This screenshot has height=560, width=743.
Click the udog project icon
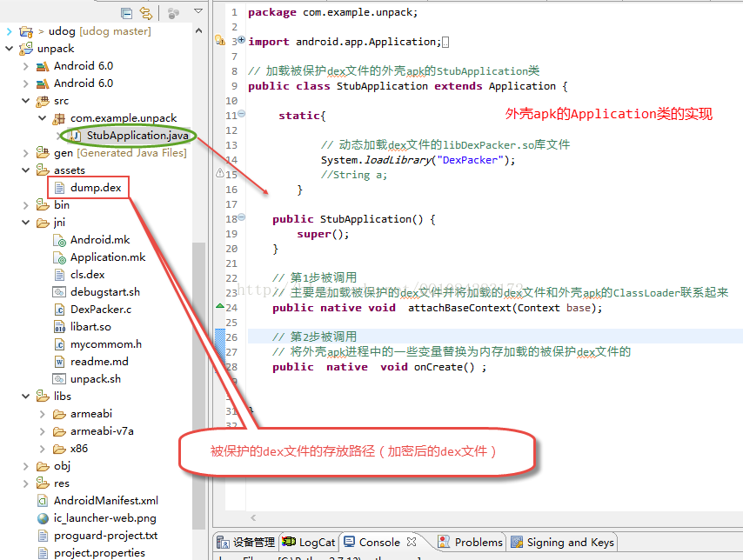(26, 32)
